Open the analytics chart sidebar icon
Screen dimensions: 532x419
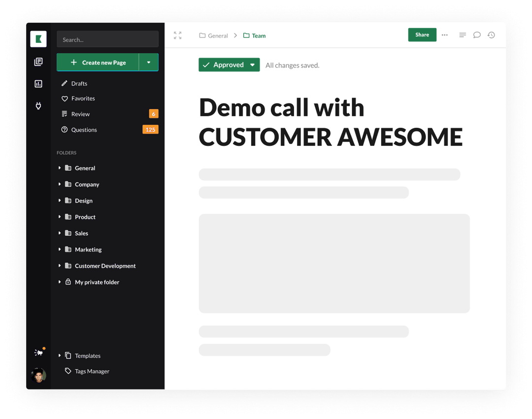point(38,83)
